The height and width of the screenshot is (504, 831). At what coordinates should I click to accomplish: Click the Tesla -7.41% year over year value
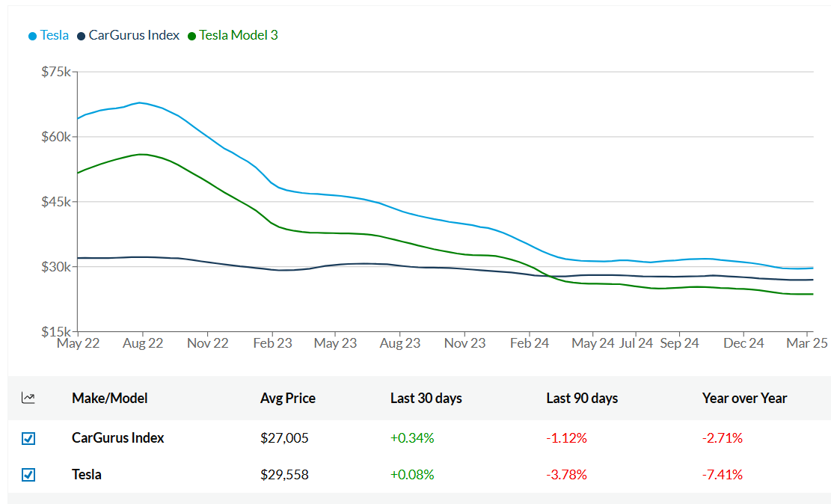(722, 475)
